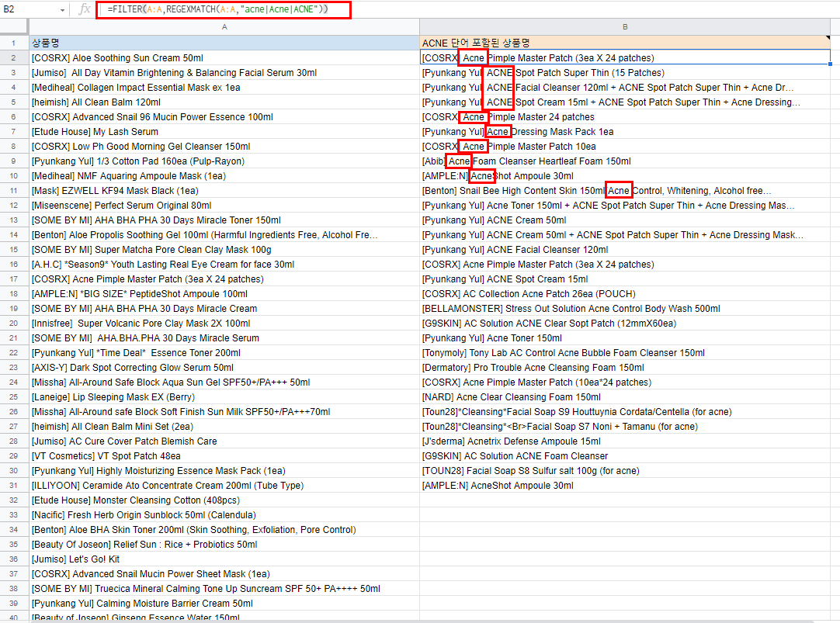This screenshot has height=623, width=840.
Task: Click header cell '상품명' in column A
Action: pyautogui.click(x=224, y=43)
